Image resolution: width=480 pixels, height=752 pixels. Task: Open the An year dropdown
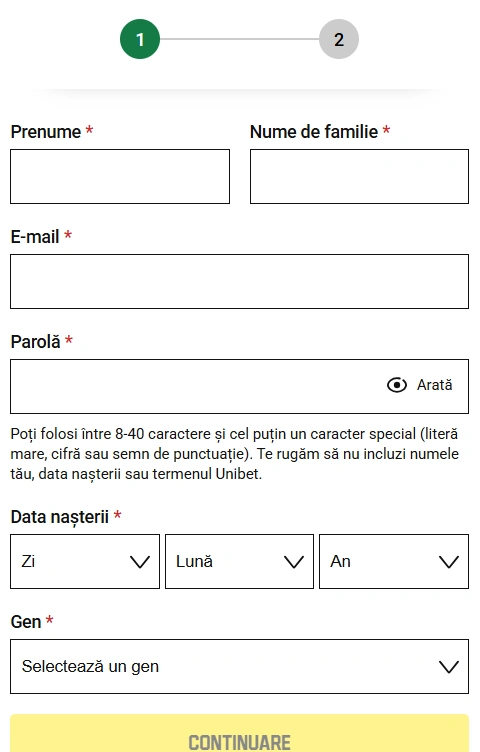(394, 562)
